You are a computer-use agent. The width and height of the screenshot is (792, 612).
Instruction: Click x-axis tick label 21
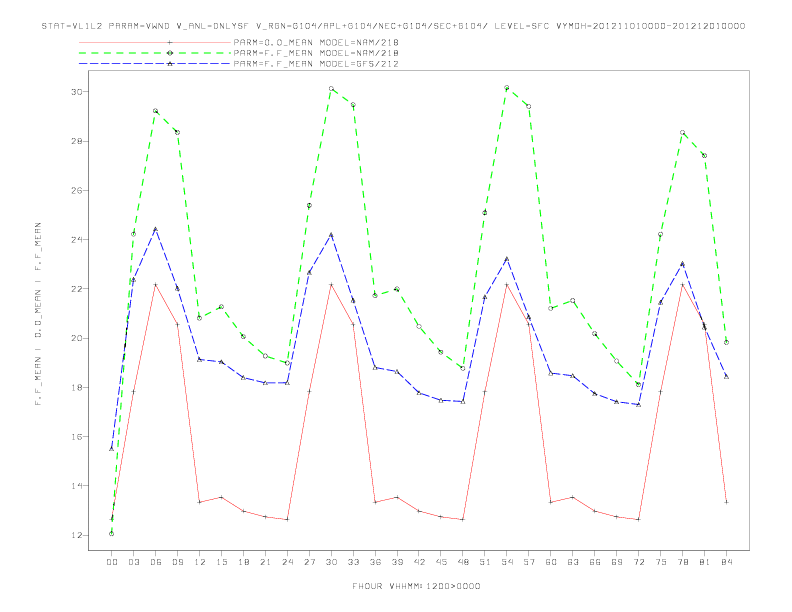[265, 562]
